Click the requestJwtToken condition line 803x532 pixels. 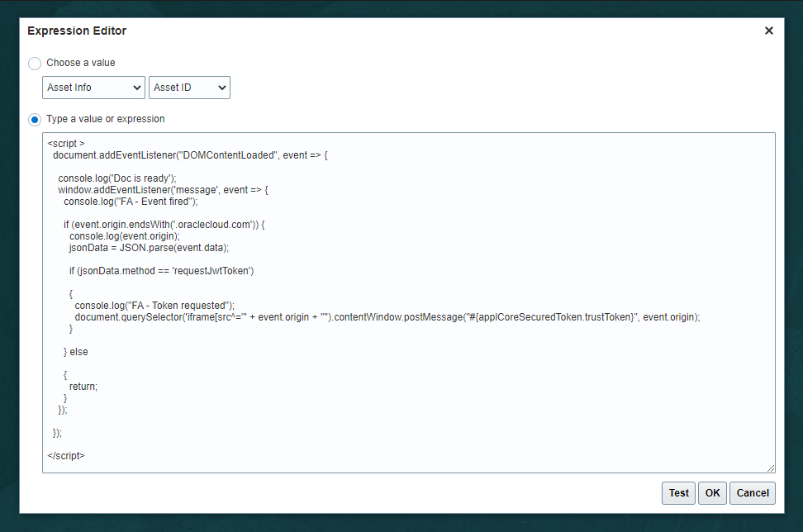tap(161, 270)
